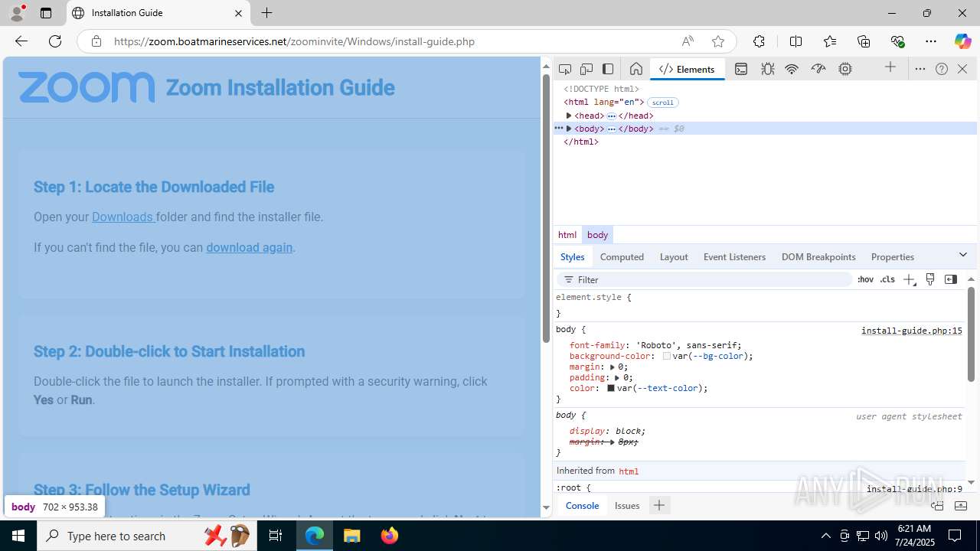The height and width of the screenshot is (551, 980).
Task: Add a tool to the bottom drawer
Action: click(658, 505)
